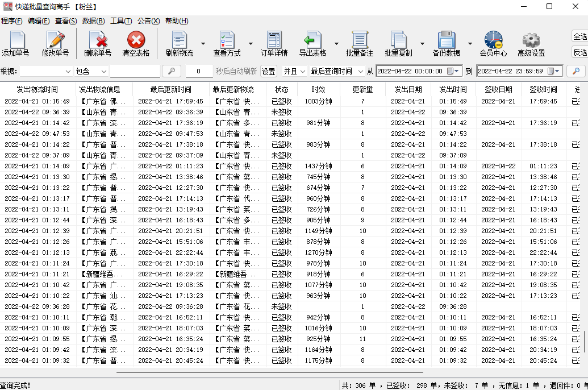Click the 清空表格 red clear icon
This screenshot has width=588, height=390.
(x=136, y=44)
